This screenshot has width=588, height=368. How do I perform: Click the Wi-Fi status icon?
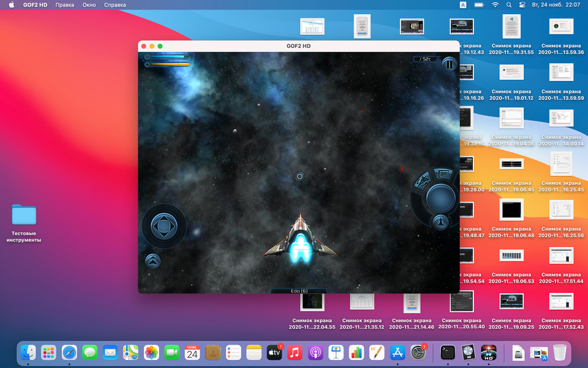pyautogui.click(x=495, y=5)
